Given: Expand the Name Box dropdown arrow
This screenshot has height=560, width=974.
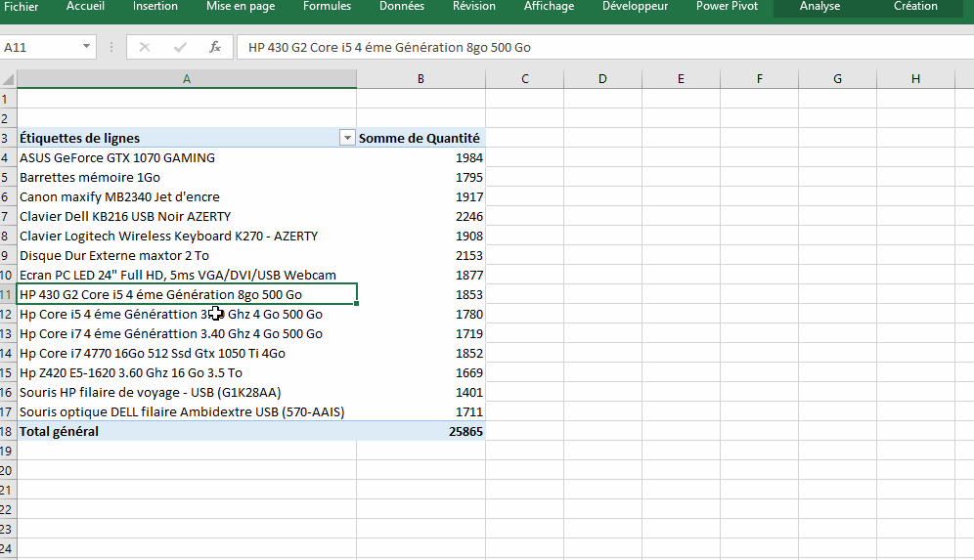Looking at the screenshot, I should coord(86,47).
